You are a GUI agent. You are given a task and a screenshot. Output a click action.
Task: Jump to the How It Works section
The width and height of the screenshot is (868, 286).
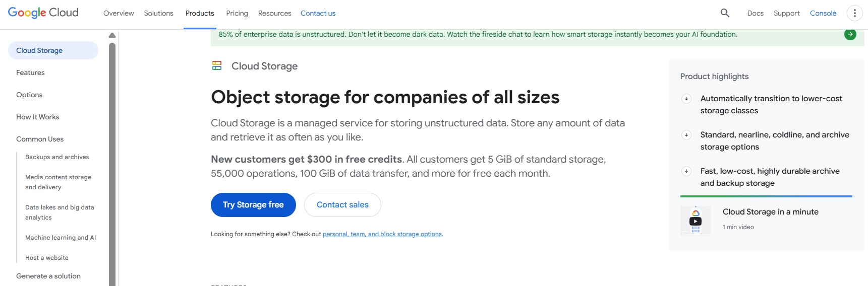point(37,117)
